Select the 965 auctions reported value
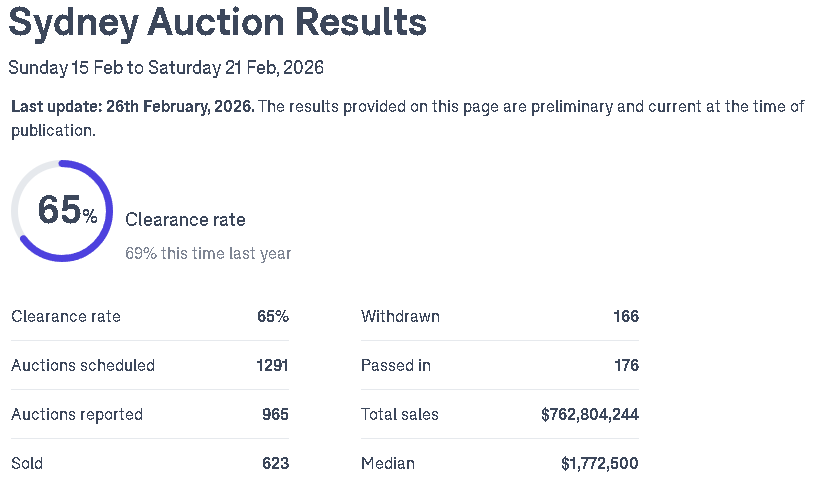The width and height of the screenshot is (821, 485). (275, 414)
